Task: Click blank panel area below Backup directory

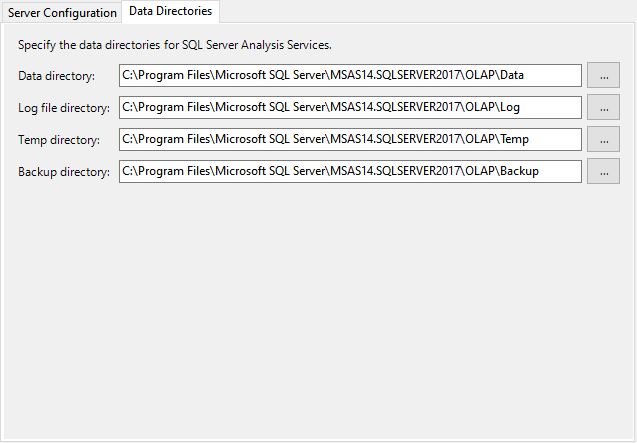Action: 318,300
